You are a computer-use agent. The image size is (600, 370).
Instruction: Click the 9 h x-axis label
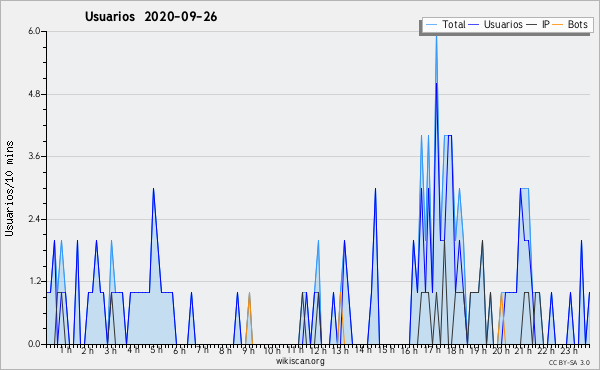pyautogui.click(x=248, y=350)
